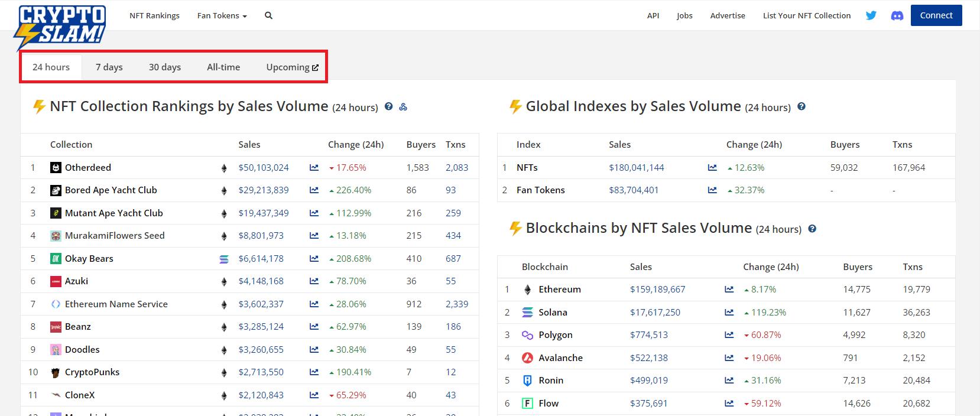
Task: Click the CryptoSlam logo
Action: coord(60,27)
